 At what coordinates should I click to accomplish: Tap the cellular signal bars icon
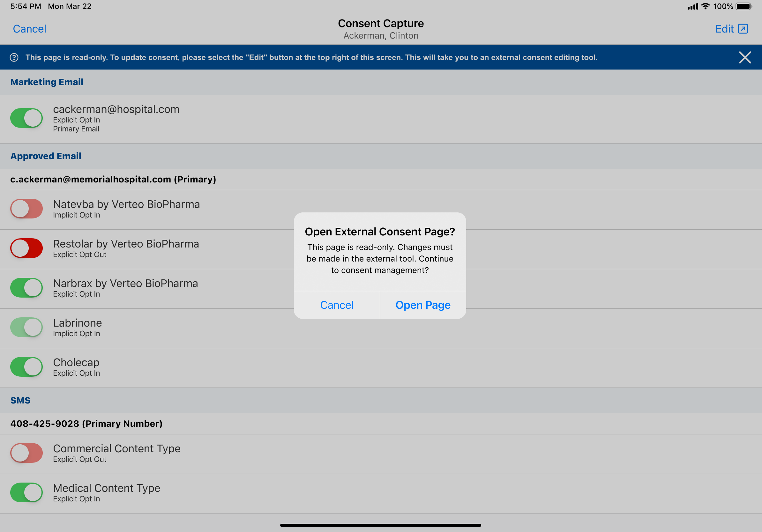pyautogui.click(x=693, y=6)
